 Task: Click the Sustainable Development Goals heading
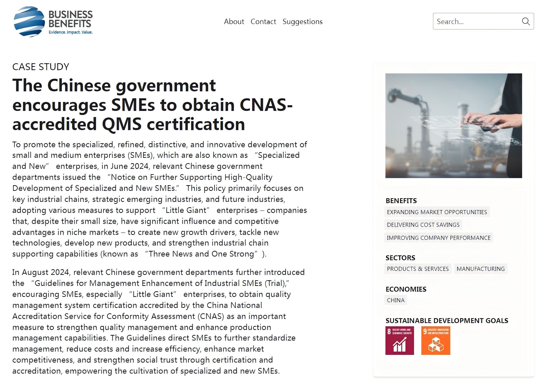(447, 321)
